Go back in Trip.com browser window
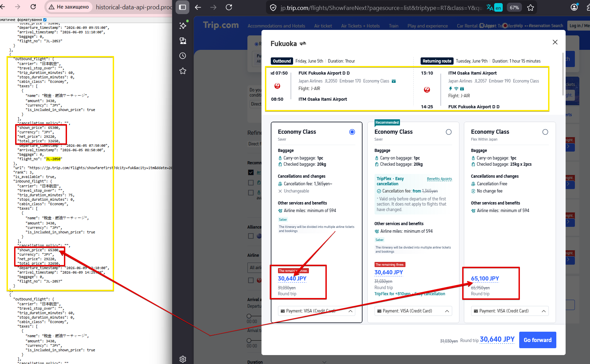 click(198, 7)
